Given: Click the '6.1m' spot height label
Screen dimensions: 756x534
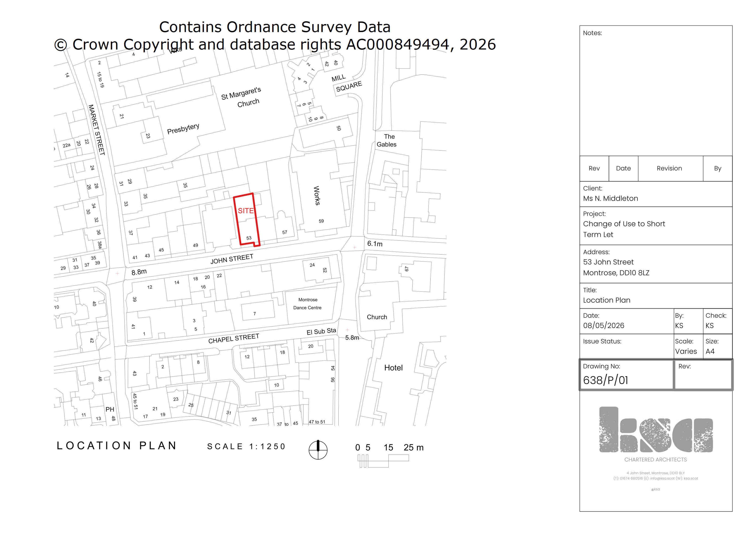Looking at the screenshot, I should 375,244.
